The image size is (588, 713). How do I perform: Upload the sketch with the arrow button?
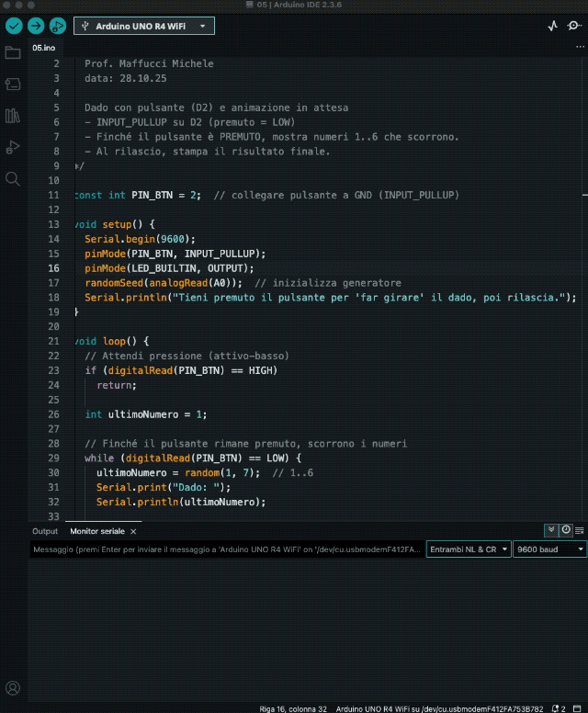[x=35, y=26]
